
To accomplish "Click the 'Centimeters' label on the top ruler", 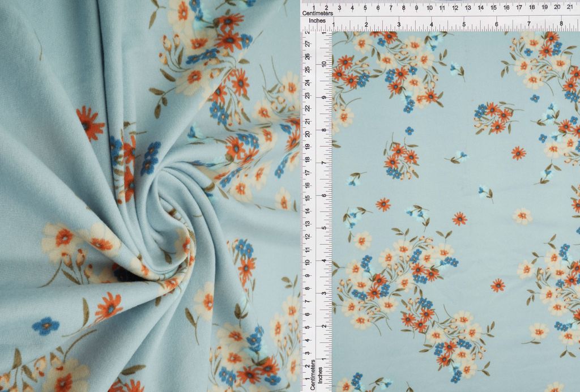I will (x=317, y=14).
